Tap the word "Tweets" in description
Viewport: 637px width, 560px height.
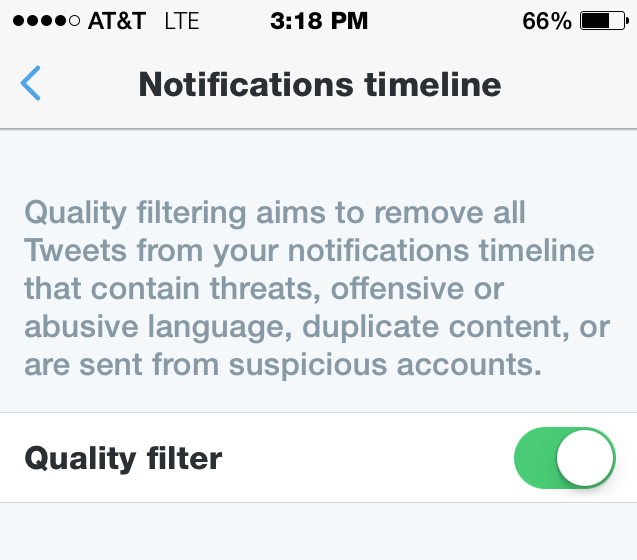click(x=76, y=250)
